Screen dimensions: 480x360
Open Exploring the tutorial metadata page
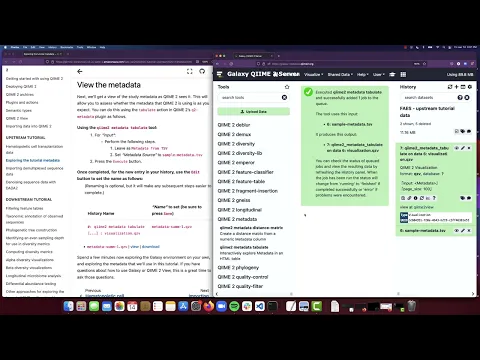(x=33, y=160)
